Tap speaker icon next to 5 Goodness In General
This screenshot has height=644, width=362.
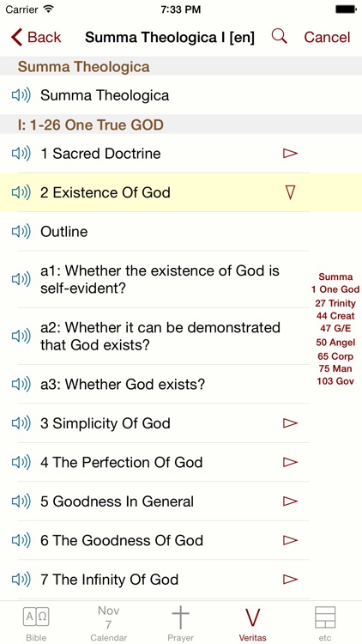[x=21, y=501]
